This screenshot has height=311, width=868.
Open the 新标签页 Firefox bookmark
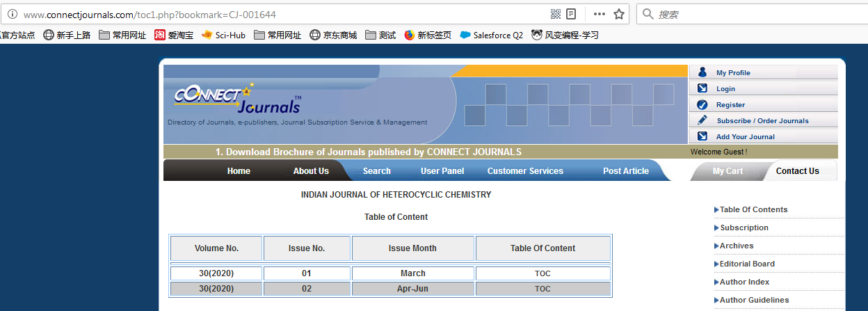pyautogui.click(x=428, y=35)
